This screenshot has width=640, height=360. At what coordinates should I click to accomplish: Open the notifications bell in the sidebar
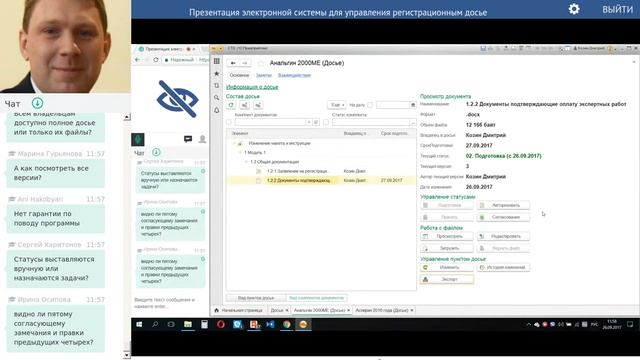[217, 110]
